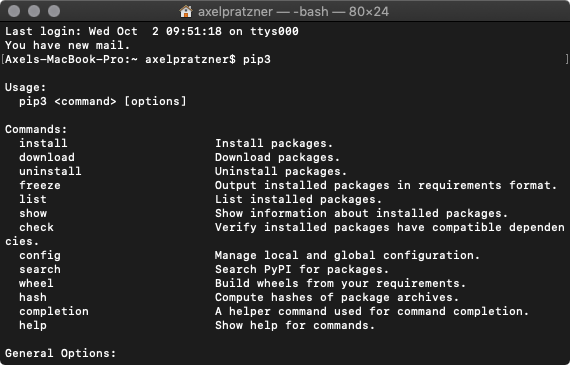Click the 'search' command word
The height and width of the screenshot is (365, 570).
(40, 269)
